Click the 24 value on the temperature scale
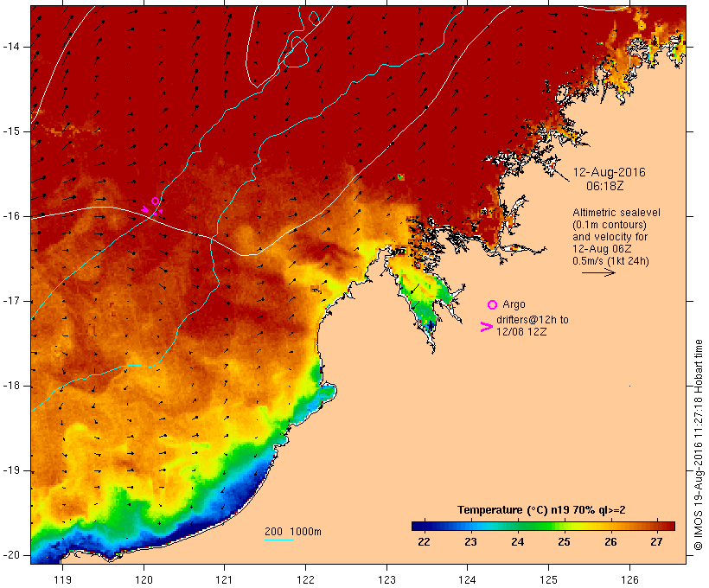This screenshot has width=709, height=588. [517, 541]
